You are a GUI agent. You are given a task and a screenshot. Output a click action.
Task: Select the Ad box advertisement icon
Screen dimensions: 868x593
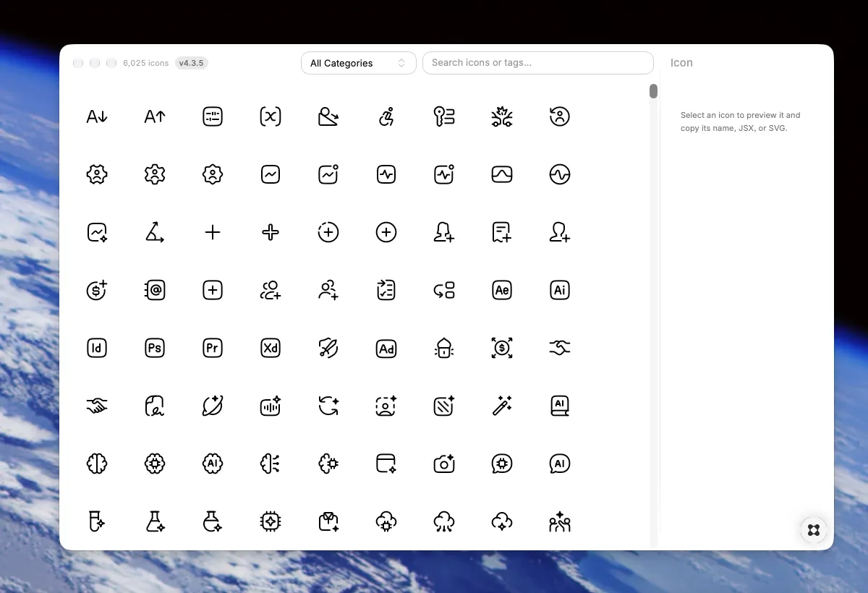[x=386, y=348]
